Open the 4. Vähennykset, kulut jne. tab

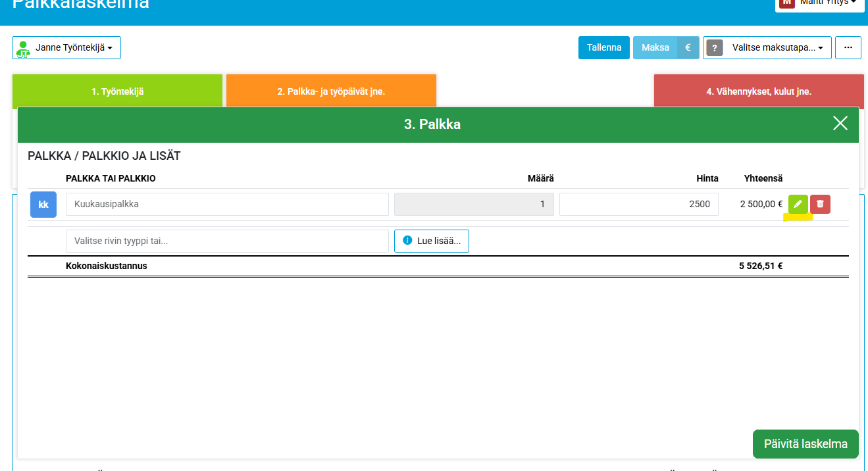(x=758, y=91)
